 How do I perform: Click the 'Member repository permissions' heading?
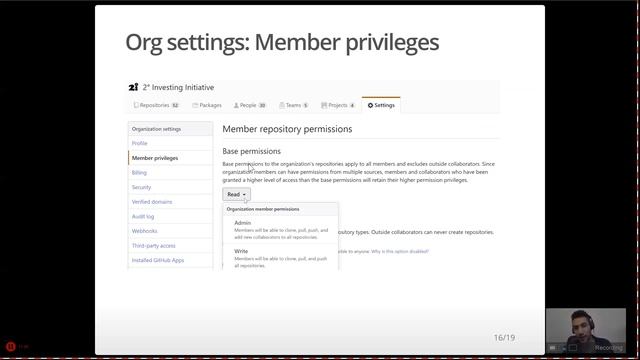point(287,129)
